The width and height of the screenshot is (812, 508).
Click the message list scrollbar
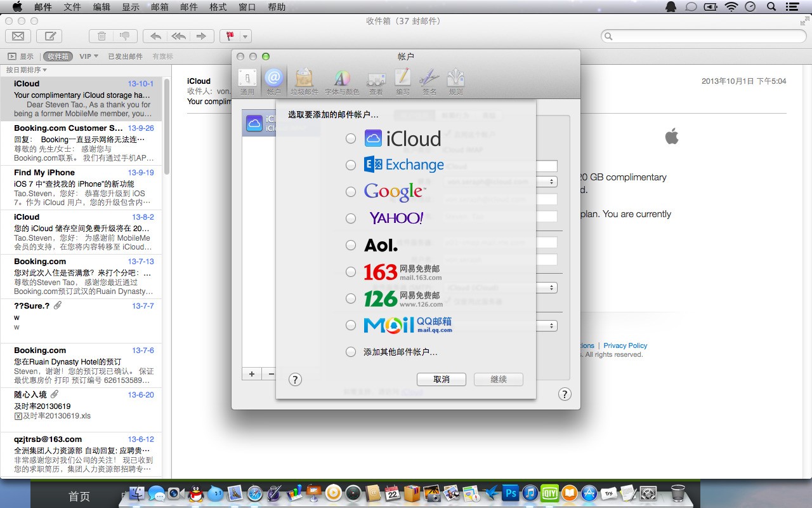167,127
